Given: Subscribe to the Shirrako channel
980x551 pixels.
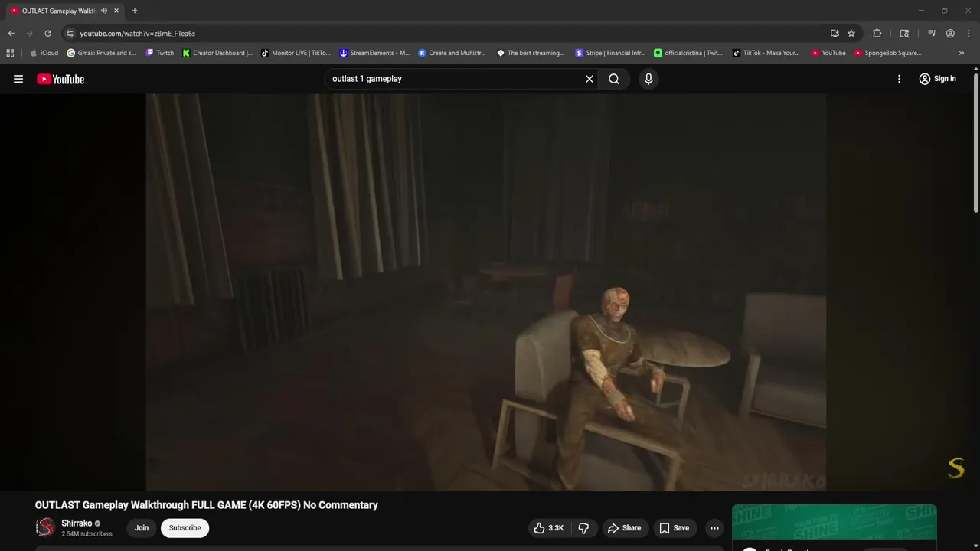Looking at the screenshot, I should coord(185,528).
